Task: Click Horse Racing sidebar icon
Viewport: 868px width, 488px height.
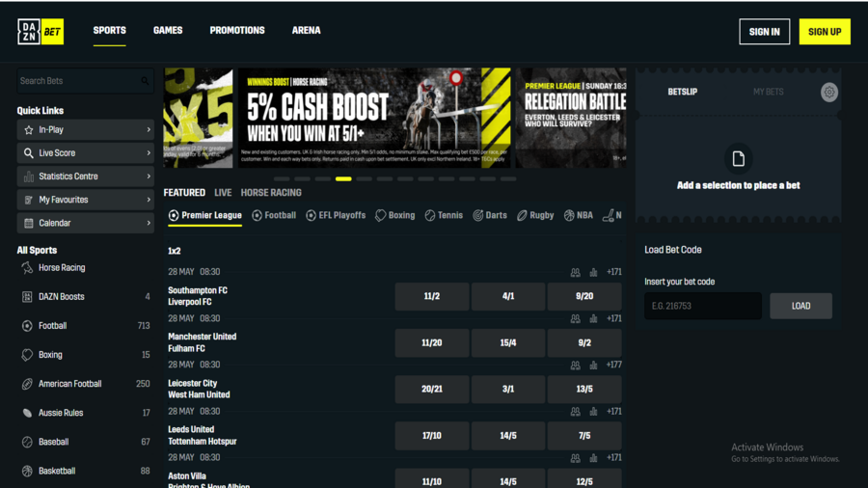Action: pos(27,268)
